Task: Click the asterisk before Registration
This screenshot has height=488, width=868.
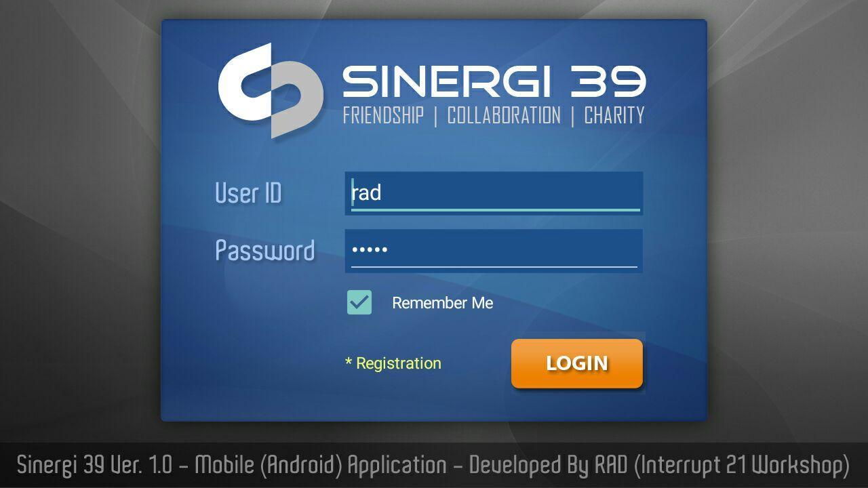Action: pos(349,363)
